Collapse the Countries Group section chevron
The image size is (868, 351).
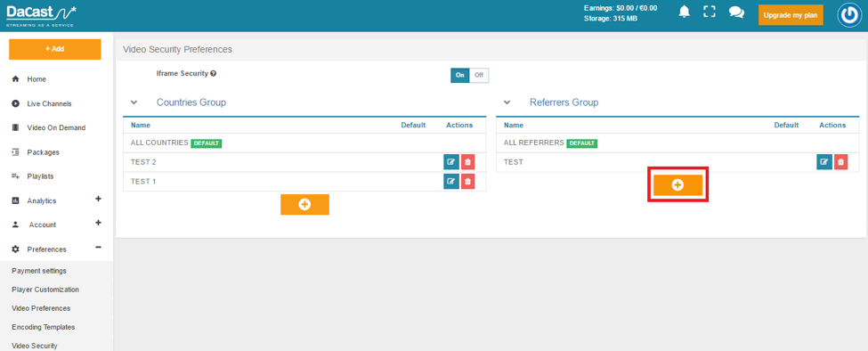pyautogui.click(x=134, y=102)
